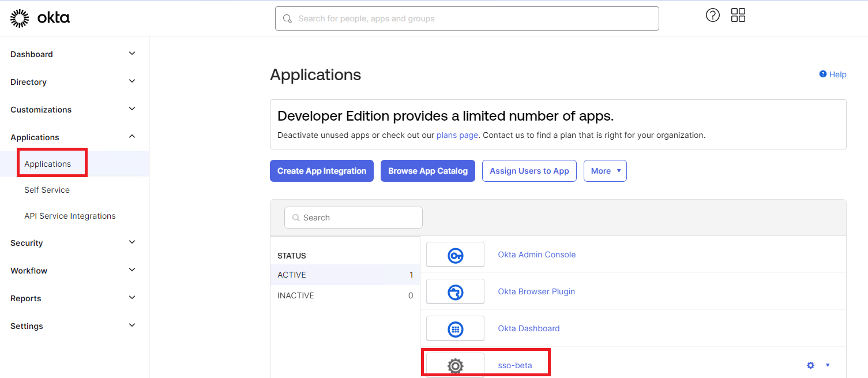
Task: Open the Help question mark icon
Action: coord(712,15)
